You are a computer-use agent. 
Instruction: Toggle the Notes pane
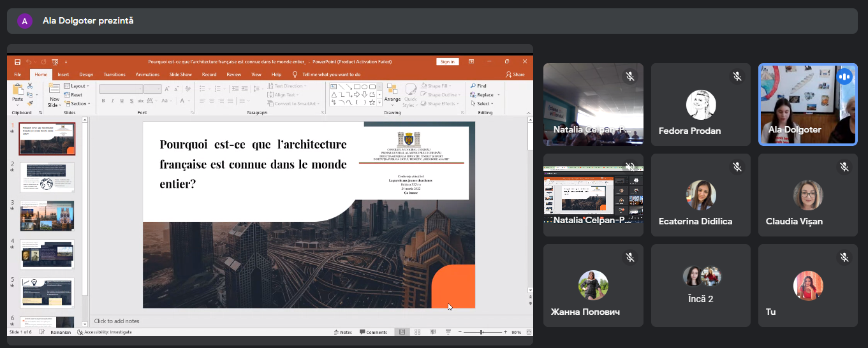[342, 332]
